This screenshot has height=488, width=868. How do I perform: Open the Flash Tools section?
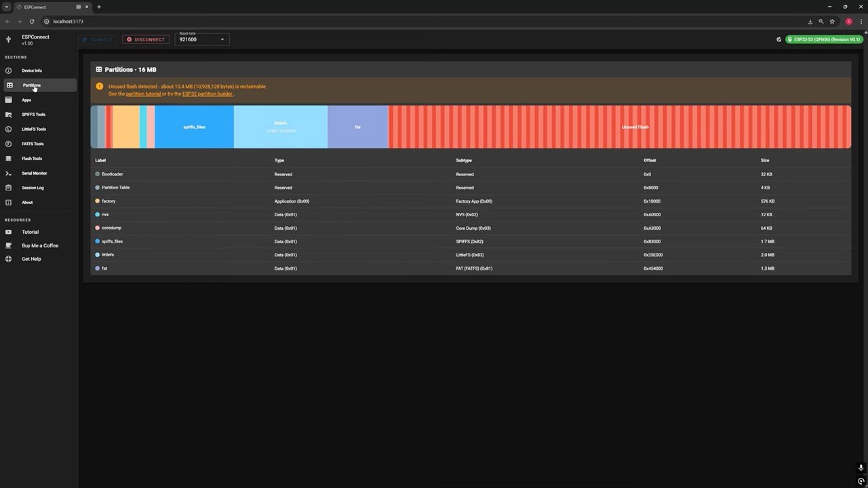(x=32, y=159)
